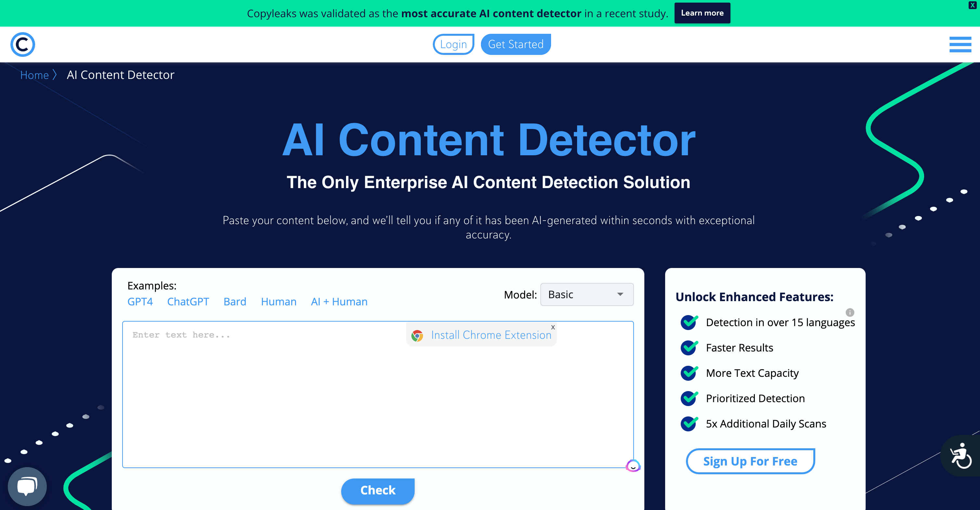
Task: Select the GPT4 example text
Action: [141, 301]
